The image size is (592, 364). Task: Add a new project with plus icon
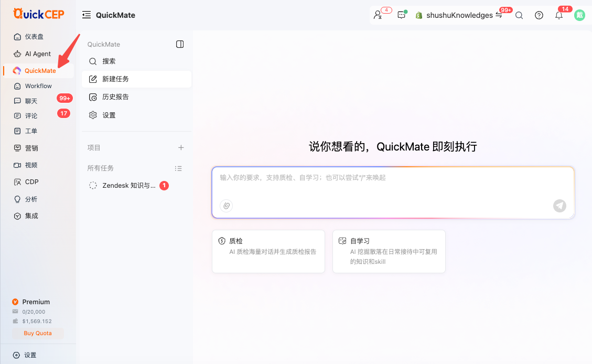[181, 147]
